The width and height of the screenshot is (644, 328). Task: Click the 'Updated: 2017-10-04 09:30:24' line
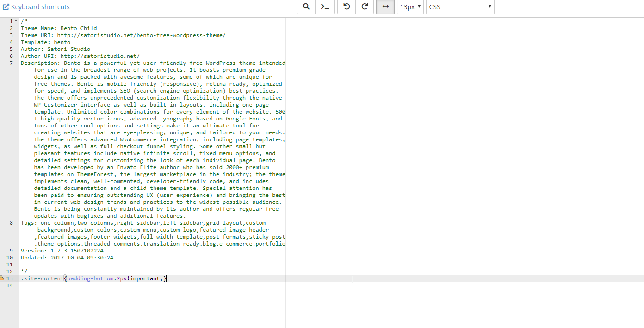[67, 258]
